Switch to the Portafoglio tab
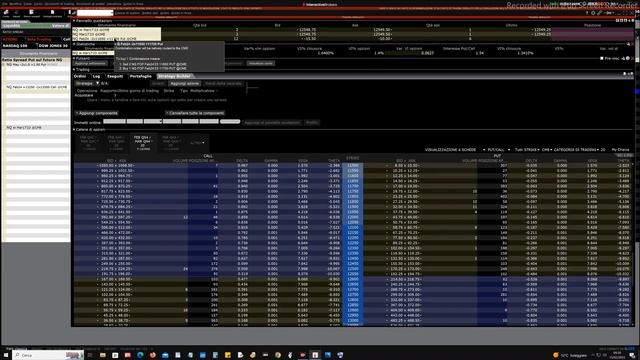This screenshot has width=640, height=360. (x=140, y=76)
